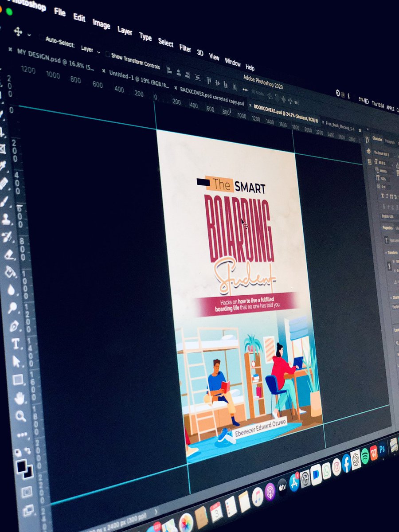Viewport: 399px width, 532px height.
Task: Select the Brush tool
Action: coord(4,201)
